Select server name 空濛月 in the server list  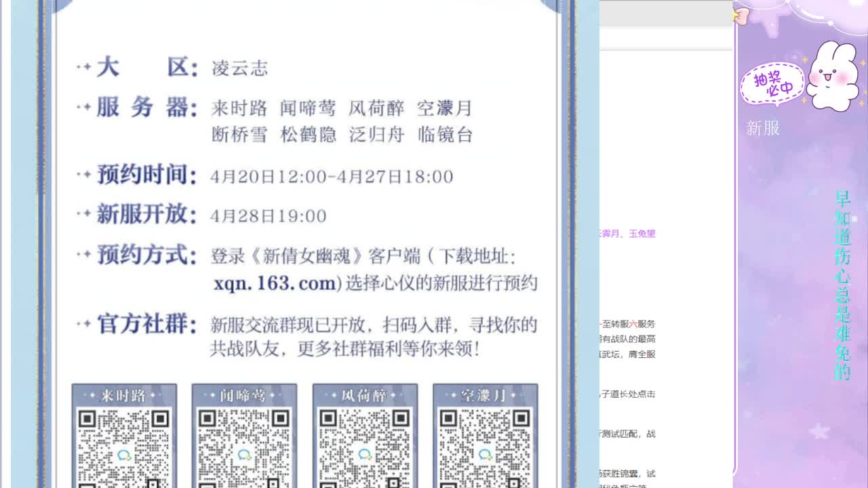pyautogui.click(x=445, y=108)
